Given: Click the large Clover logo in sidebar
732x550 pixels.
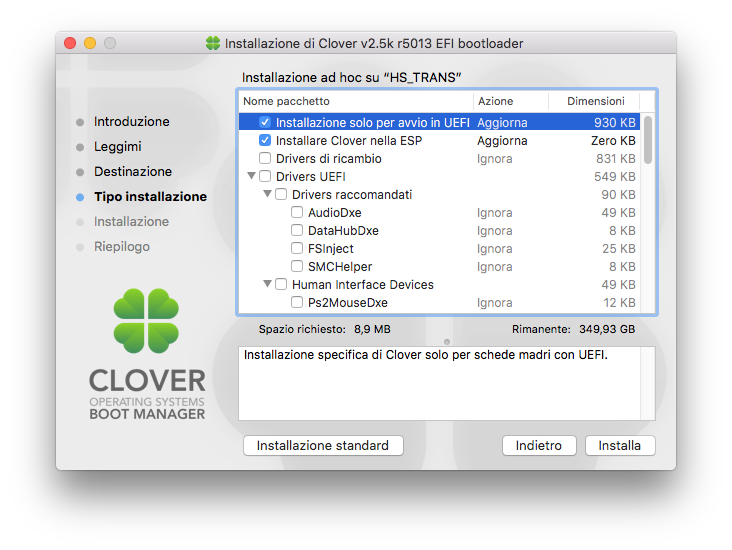Looking at the screenshot, I should (x=146, y=321).
